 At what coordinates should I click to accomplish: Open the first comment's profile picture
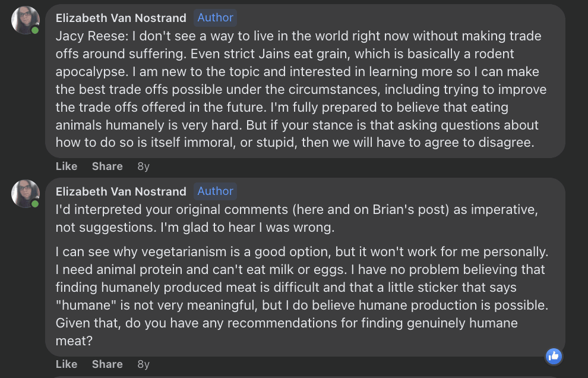26,20
